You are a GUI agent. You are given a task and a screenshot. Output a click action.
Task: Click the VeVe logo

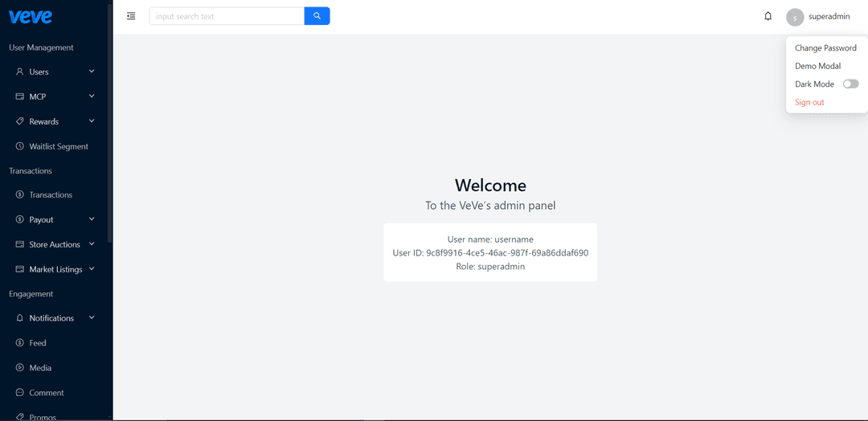(31, 17)
